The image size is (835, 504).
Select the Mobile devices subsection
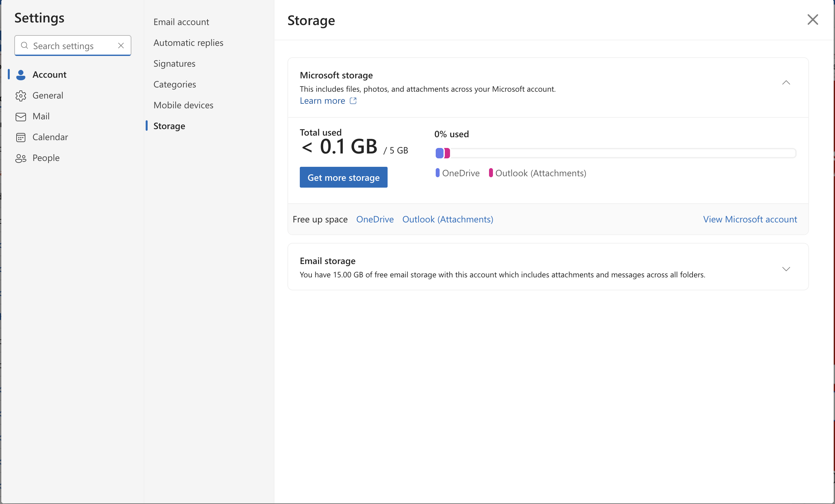click(183, 105)
